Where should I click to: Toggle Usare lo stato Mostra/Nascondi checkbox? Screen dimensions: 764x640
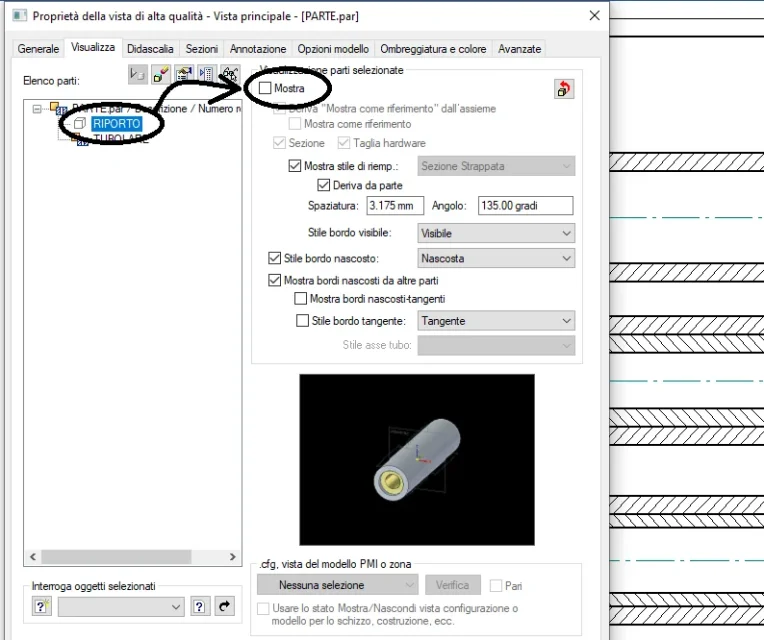[263, 608]
